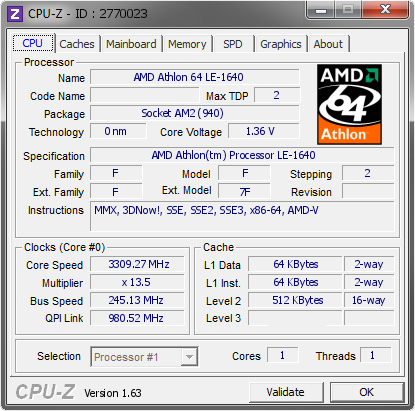The width and height of the screenshot is (415, 411).
Task: Open the Mainboard tab
Action: (x=131, y=44)
